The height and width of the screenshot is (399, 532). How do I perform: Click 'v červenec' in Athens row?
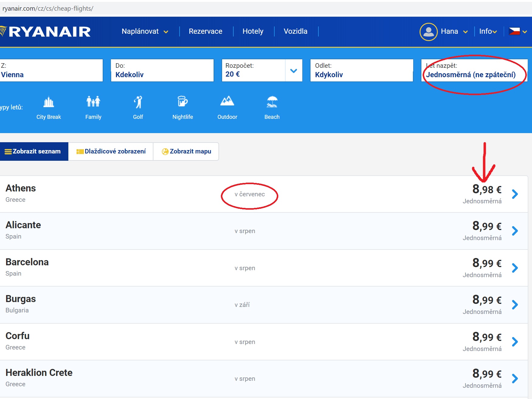(249, 194)
